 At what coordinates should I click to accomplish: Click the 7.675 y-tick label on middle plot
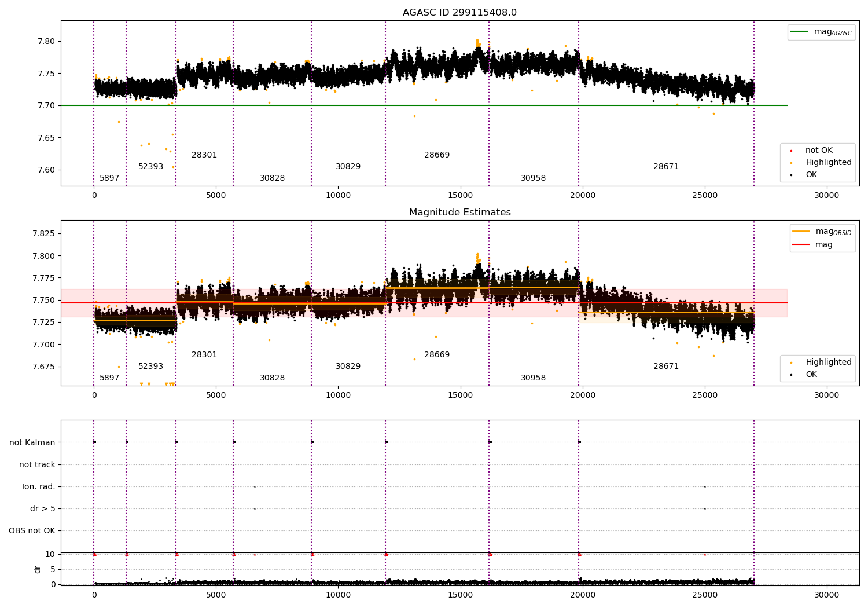pyautogui.click(x=44, y=367)
